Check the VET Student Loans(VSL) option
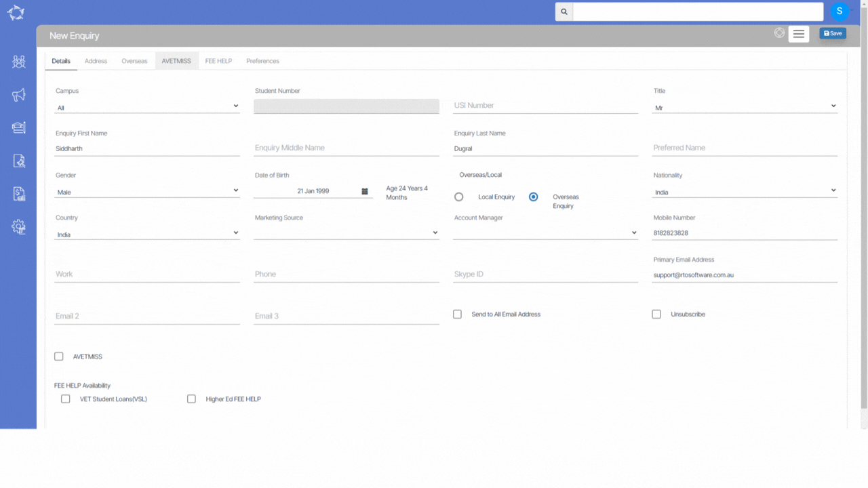This screenshot has width=868, height=488. [66, 399]
